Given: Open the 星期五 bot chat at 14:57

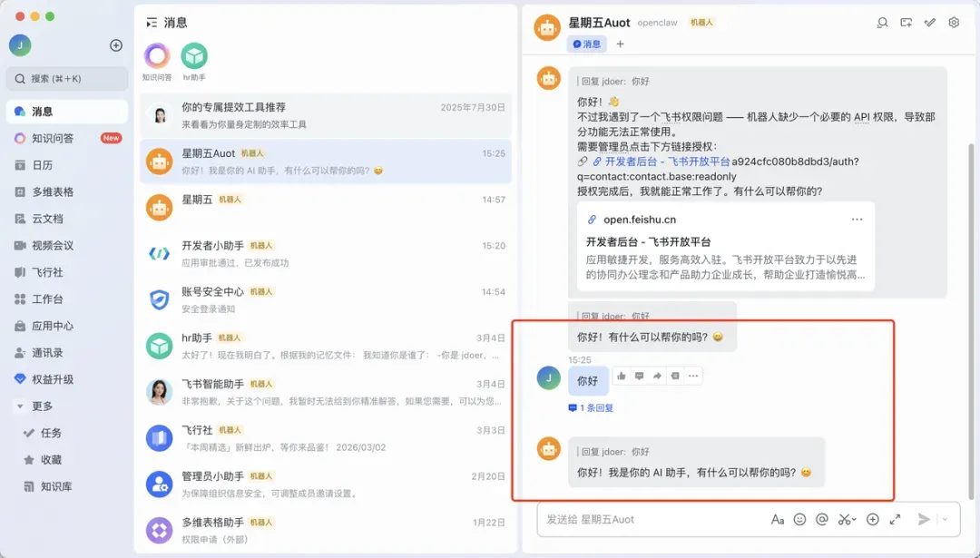Looking at the screenshot, I should pyautogui.click(x=326, y=208).
